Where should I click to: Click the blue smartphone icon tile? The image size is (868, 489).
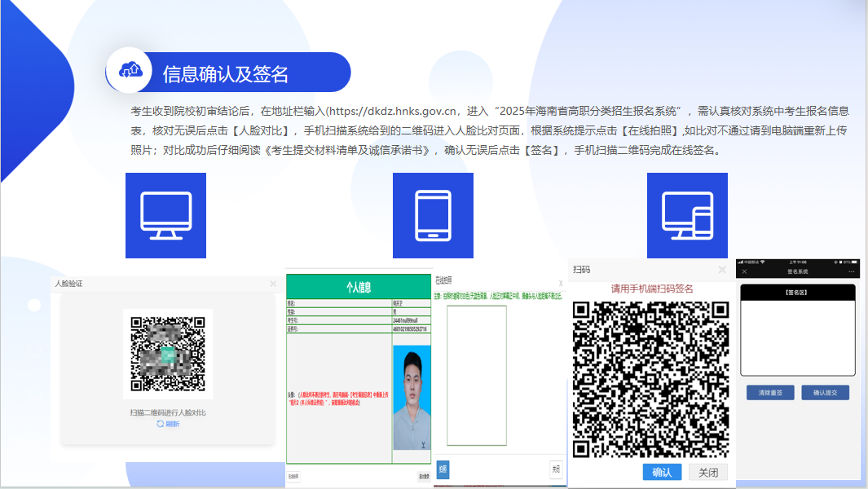[x=433, y=215]
